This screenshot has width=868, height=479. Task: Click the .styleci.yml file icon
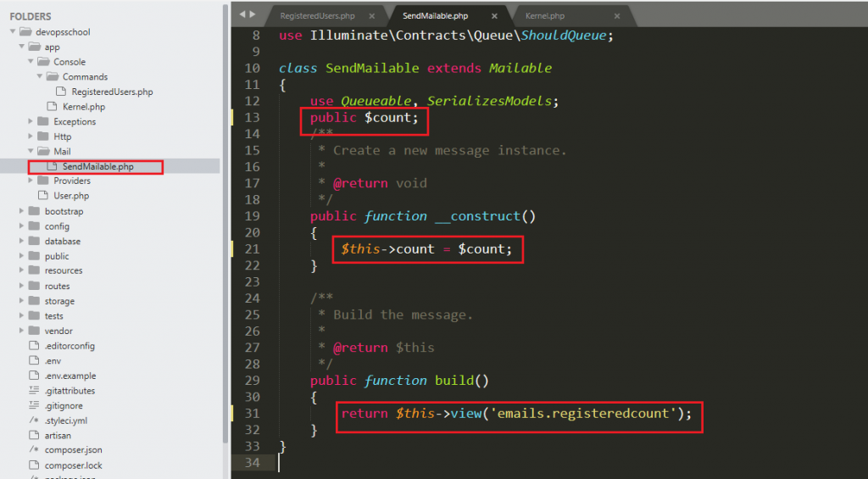(34, 421)
